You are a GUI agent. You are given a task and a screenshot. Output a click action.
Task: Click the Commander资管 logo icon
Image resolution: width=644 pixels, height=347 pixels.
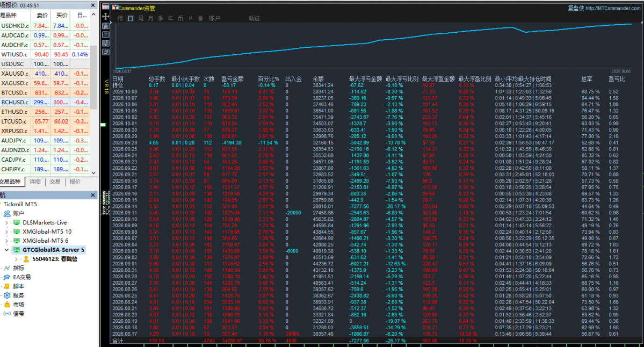tap(115, 8)
